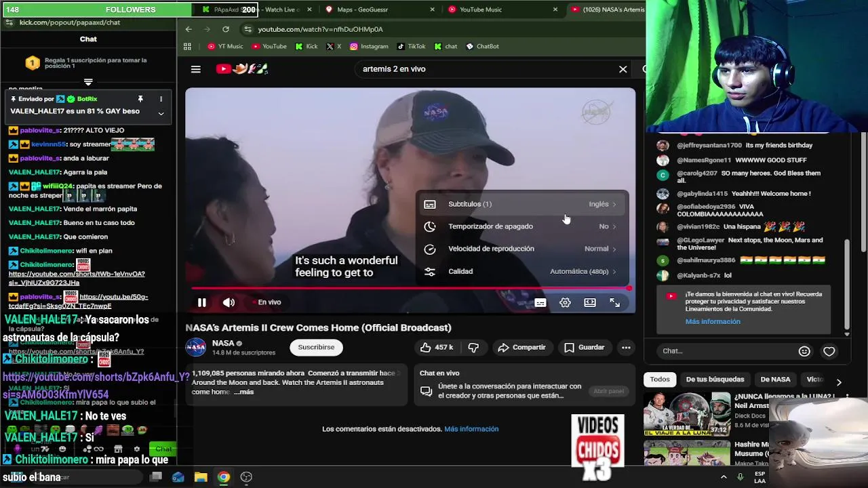Jump to live with the 'En vivo' indicator

coord(267,302)
